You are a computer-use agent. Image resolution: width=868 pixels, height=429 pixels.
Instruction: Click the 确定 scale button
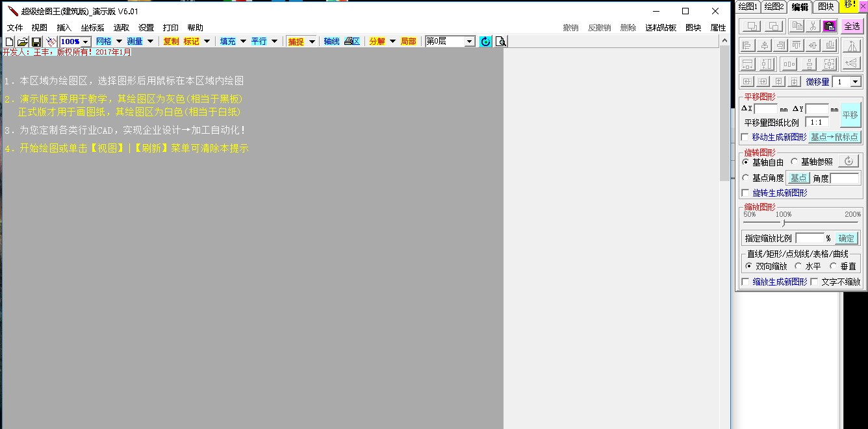coord(847,238)
